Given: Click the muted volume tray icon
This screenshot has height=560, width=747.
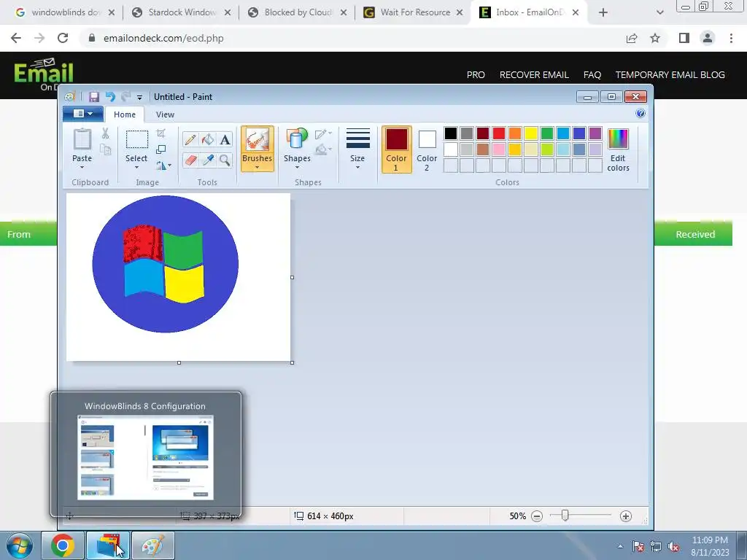Looking at the screenshot, I should (x=673, y=547).
